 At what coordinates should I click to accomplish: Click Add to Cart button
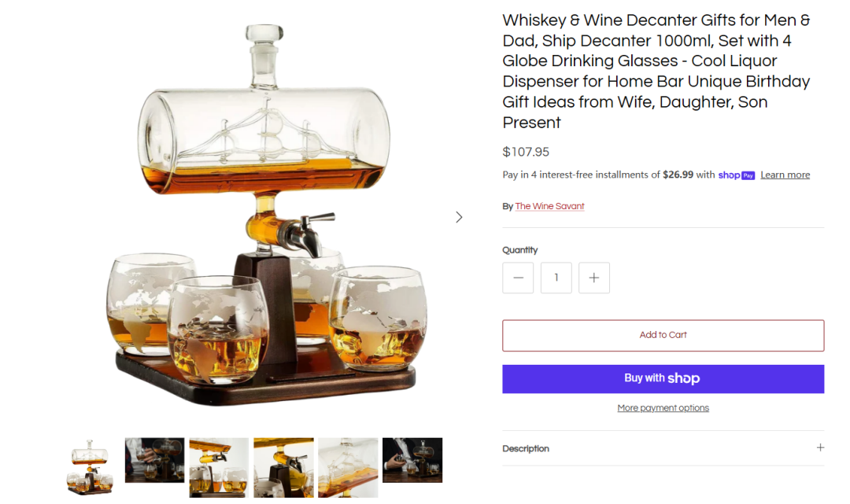click(x=663, y=335)
